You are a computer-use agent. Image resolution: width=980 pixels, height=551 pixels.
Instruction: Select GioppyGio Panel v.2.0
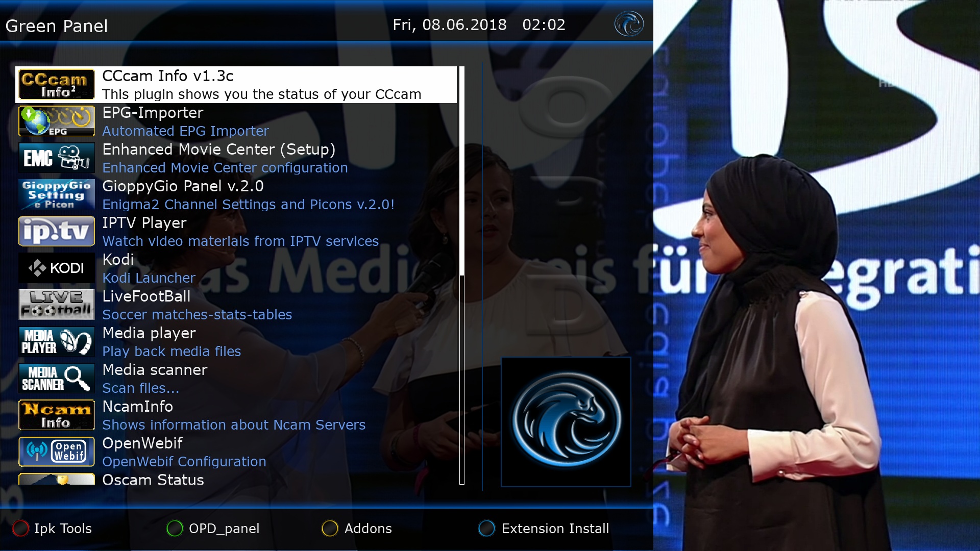pos(183,186)
